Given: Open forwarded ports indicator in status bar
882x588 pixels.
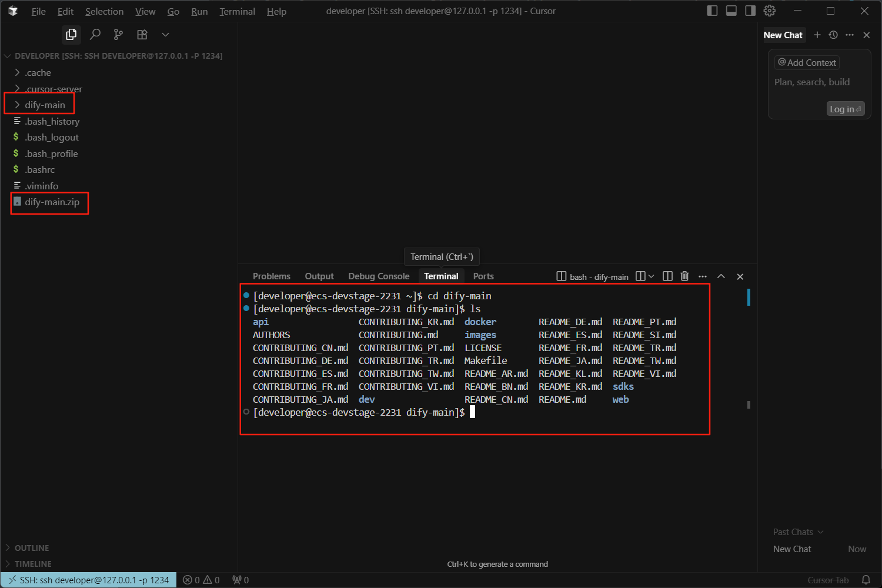Looking at the screenshot, I should [240, 580].
